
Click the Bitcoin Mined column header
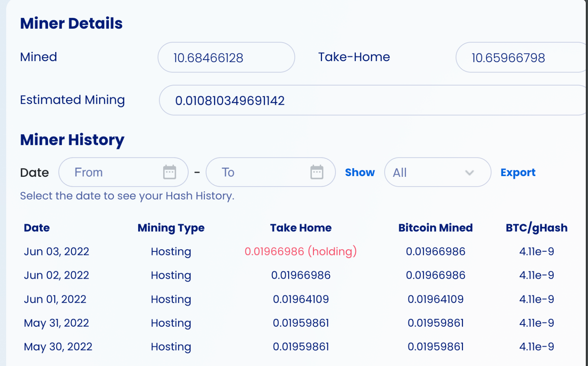(x=435, y=228)
